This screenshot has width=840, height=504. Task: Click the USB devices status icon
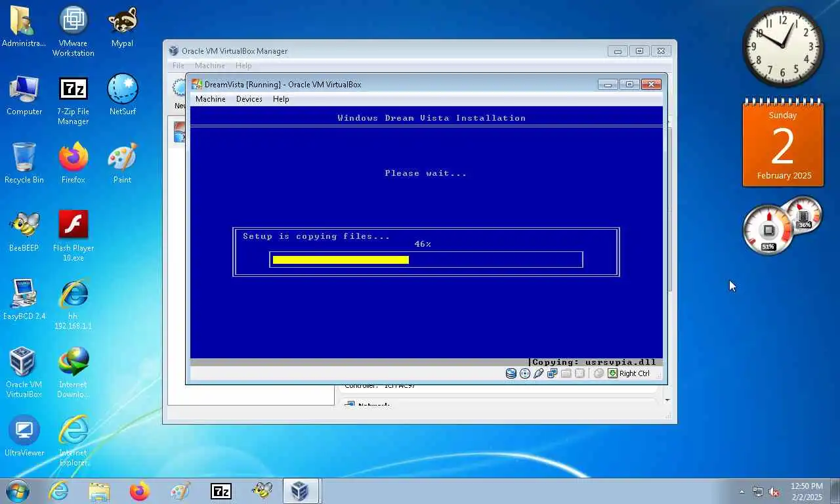click(538, 373)
